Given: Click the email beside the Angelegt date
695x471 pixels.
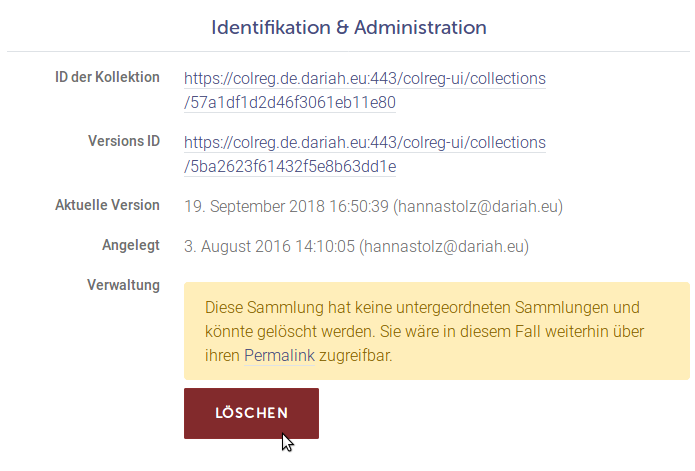Looking at the screenshot, I should tap(444, 246).
